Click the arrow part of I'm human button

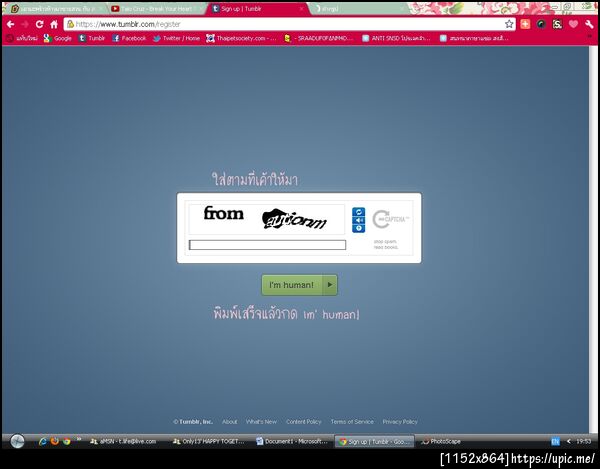pyautogui.click(x=330, y=285)
